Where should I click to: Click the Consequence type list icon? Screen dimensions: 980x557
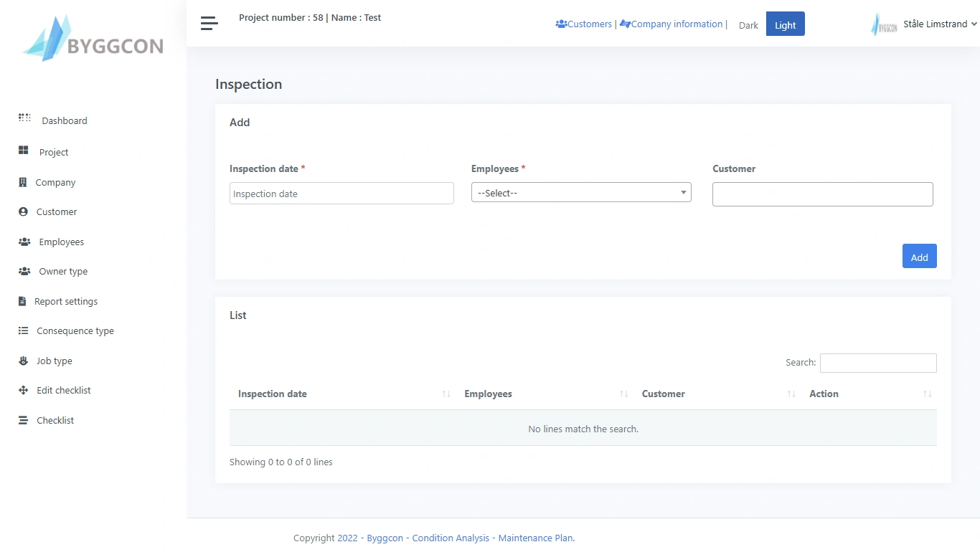tap(23, 330)
